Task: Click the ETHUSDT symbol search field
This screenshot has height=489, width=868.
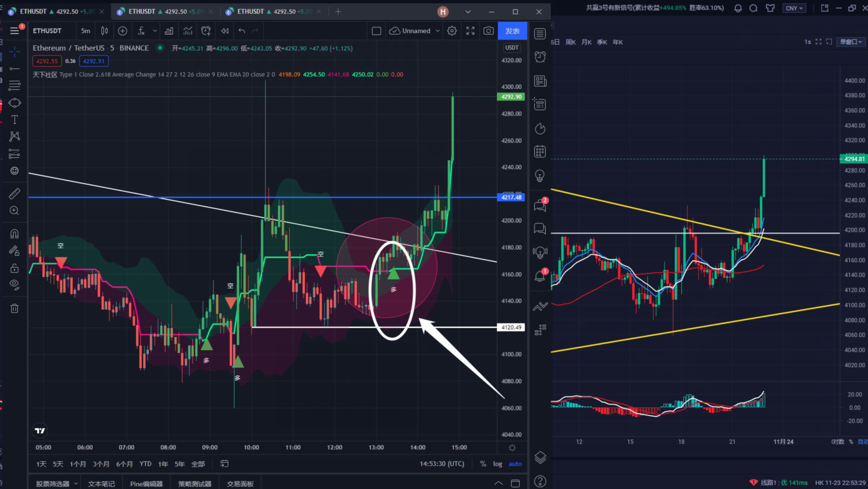Action: 47,31
